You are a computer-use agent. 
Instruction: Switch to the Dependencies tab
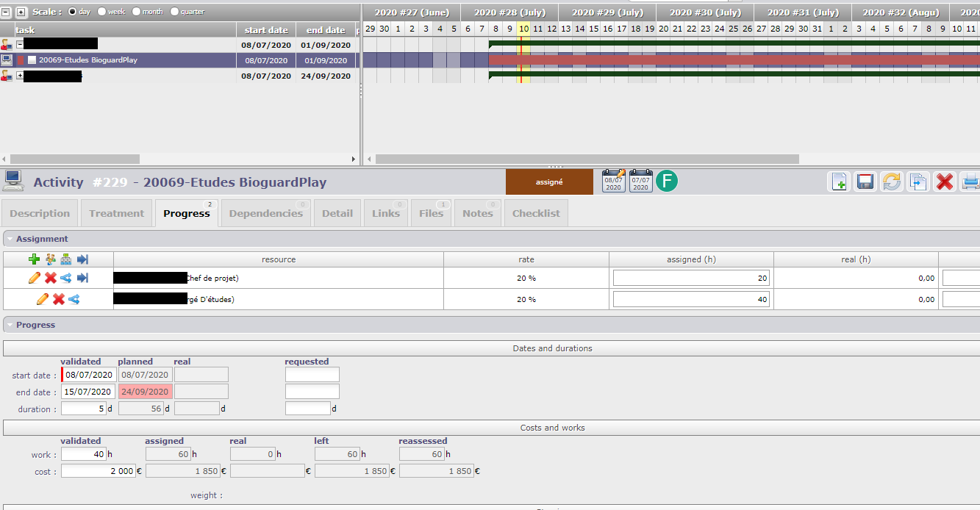tap(265, 213)
